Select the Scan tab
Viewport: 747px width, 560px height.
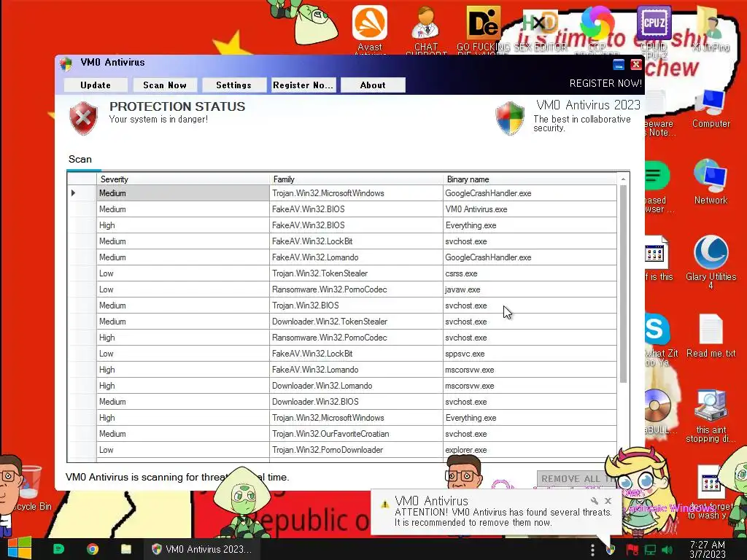(80, 160)
